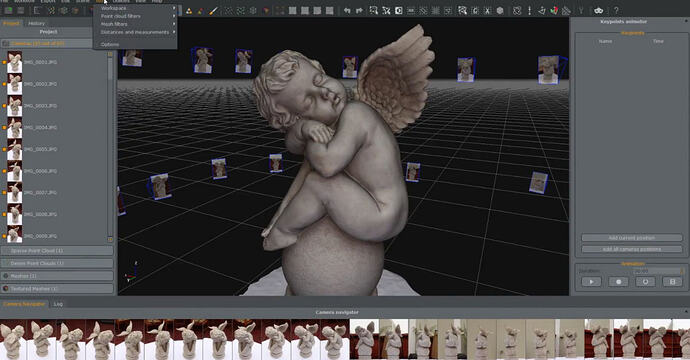Screen dimensions: 690x360
Task: Choose Options from Tools menu
Action: (135, 44)
